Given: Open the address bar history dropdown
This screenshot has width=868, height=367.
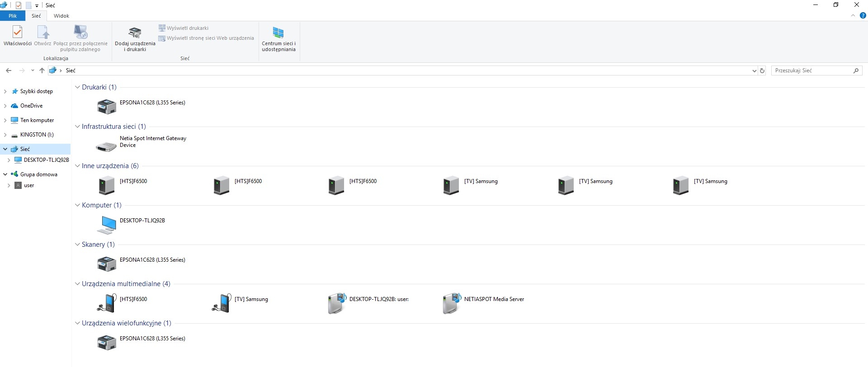Looking at the screenshot, I should (x=754, y=71).
